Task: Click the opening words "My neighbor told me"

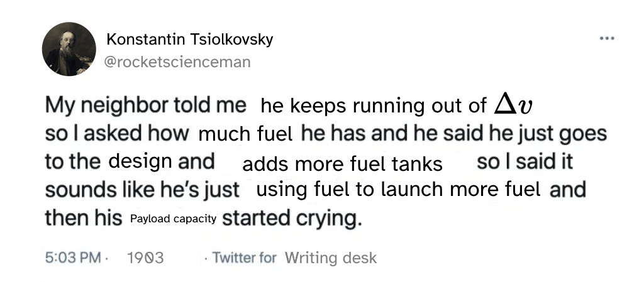Action: (145, 106)
